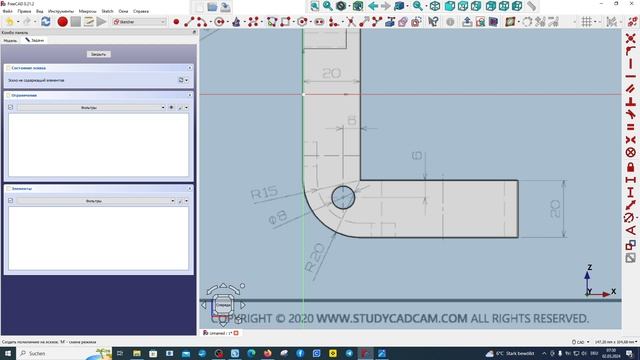Select the Create rectangle tool
This screenshot has width=640, height=360.
(285, 22)
